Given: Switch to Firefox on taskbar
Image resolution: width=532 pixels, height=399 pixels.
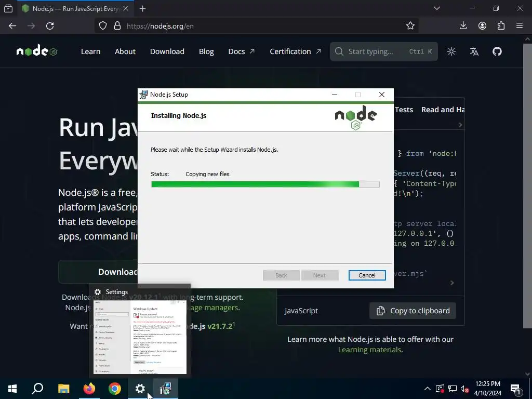Looking at the screenshot, I should pyautogui.click(x=89, y=389).
